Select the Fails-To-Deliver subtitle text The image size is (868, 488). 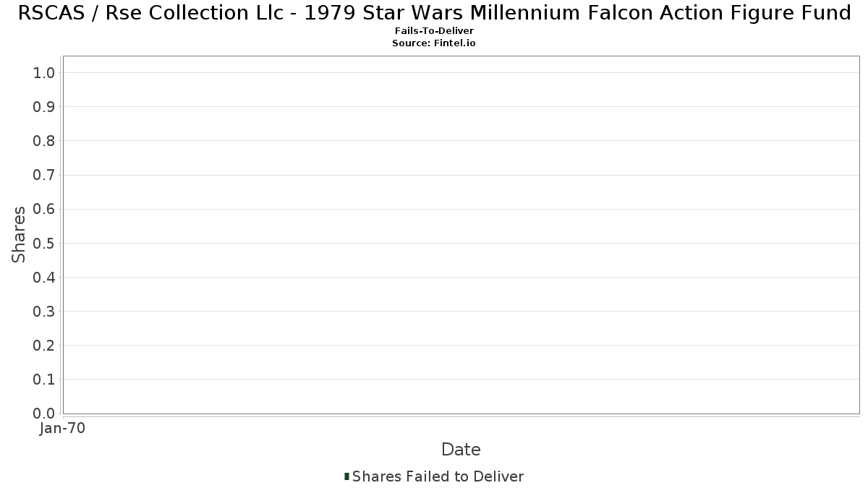[434, 31]
